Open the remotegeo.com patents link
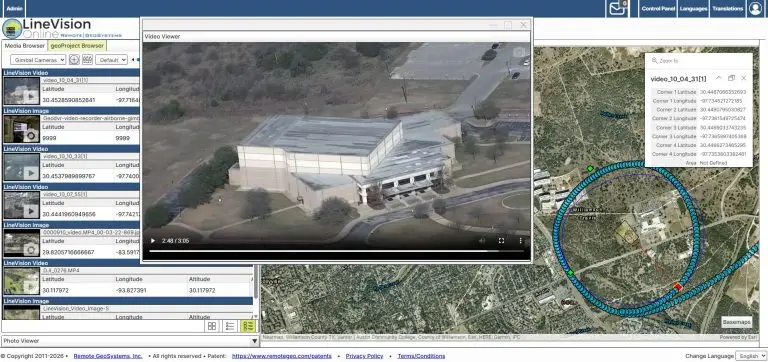The image size is (768, 362). (282, 356)
